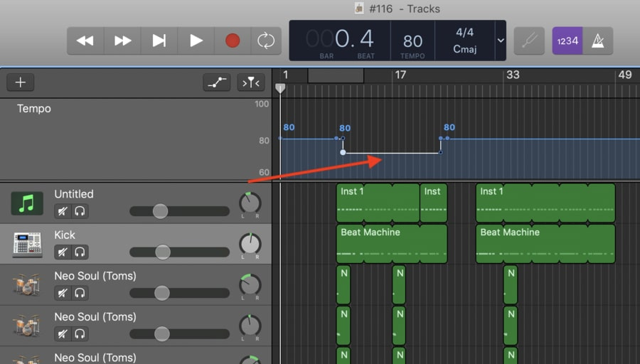Click first Neo Soul (Toms) pan knob

click(x=250, y=284)
